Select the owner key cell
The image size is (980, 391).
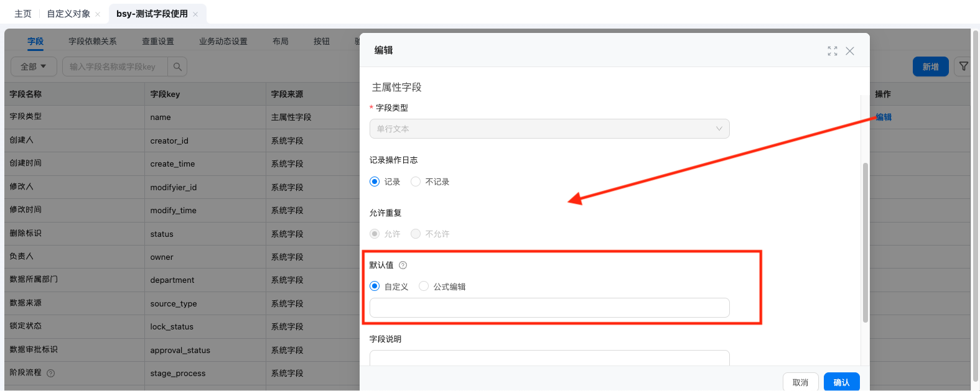pos(162,257)
